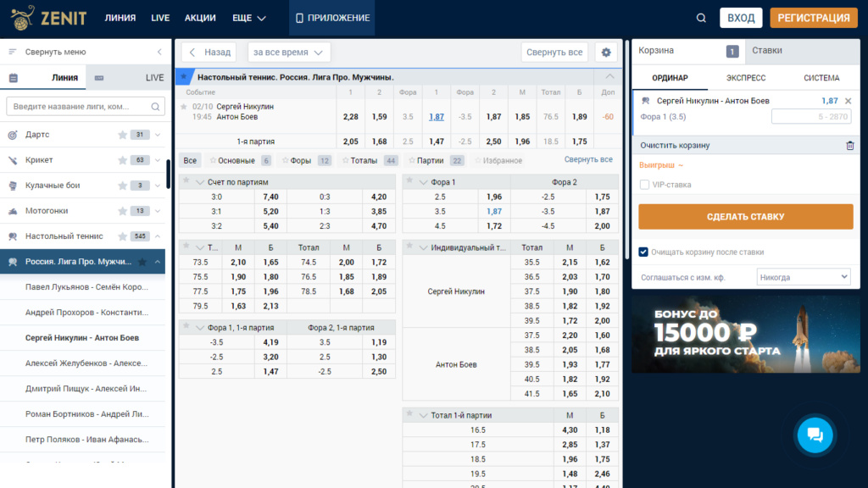Enable the VIP-ставка checkbox

(644, 185)
